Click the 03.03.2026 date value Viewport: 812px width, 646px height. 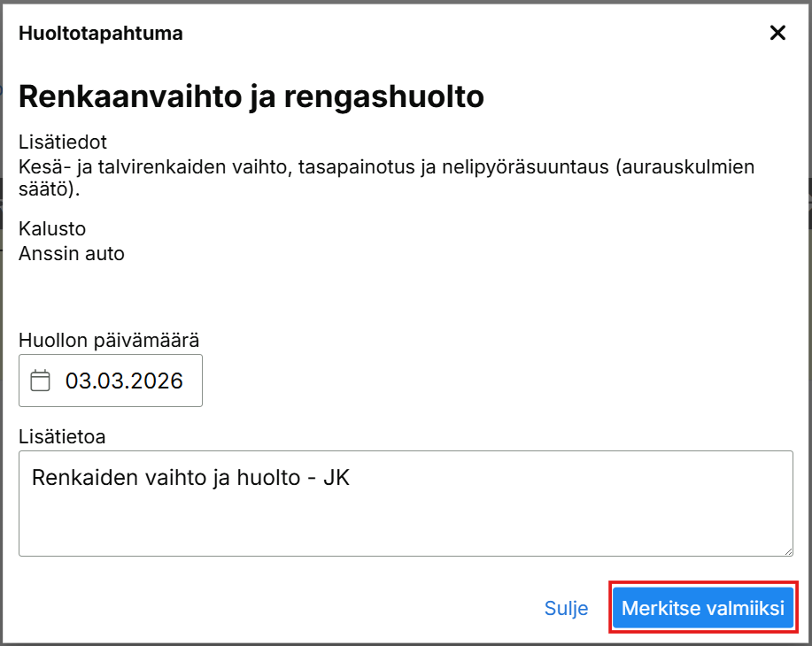point(124,381)
